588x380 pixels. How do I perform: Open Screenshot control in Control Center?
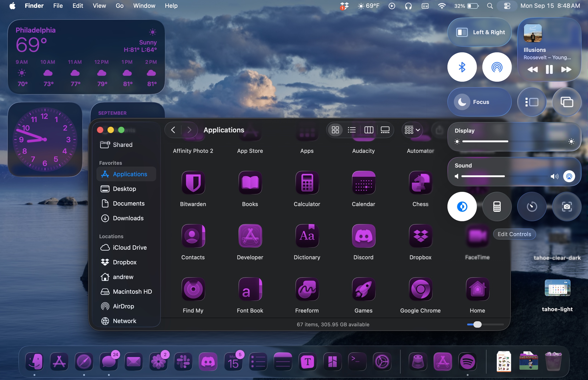pos(567,207)
